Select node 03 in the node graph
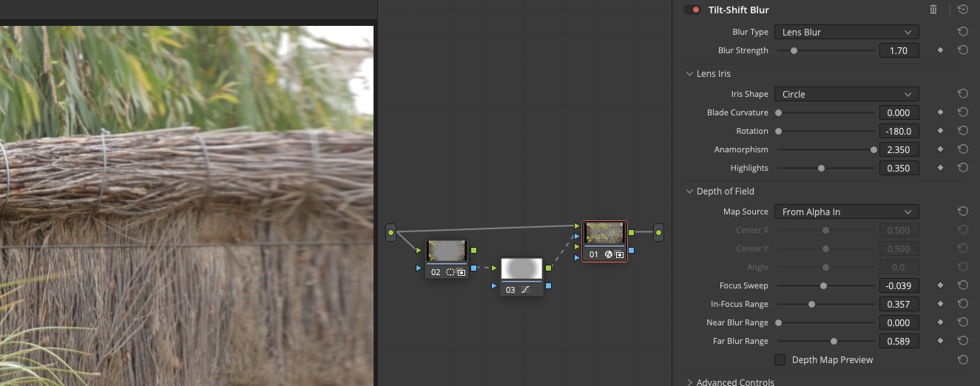The width and height of the screenshot is (980, 386). (x=521, y=277)
